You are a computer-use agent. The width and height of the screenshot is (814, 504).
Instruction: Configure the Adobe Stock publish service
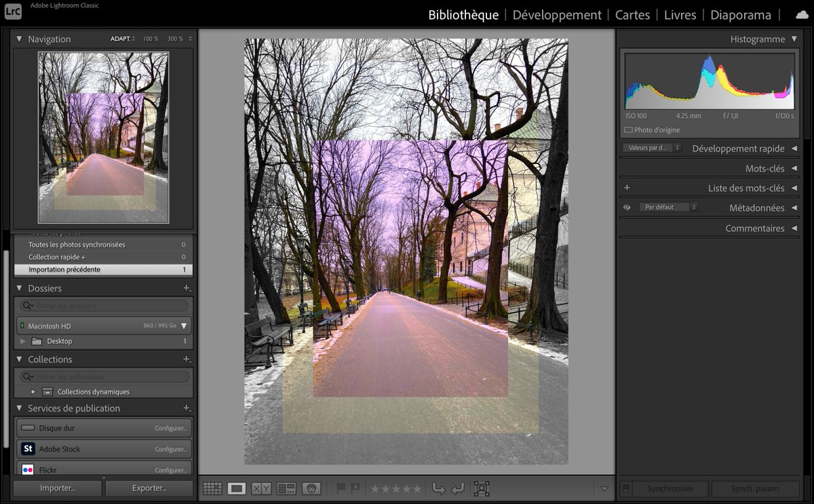coord(170,449)
